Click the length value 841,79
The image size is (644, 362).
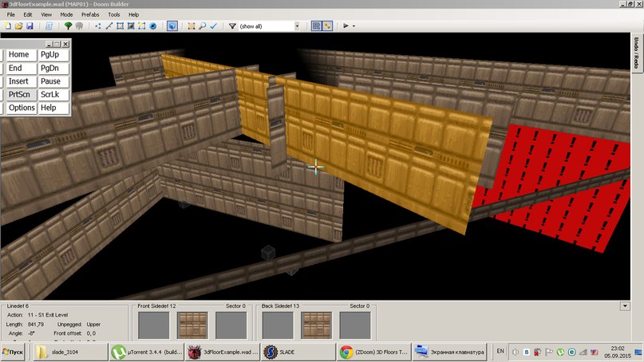pos(36,325)
